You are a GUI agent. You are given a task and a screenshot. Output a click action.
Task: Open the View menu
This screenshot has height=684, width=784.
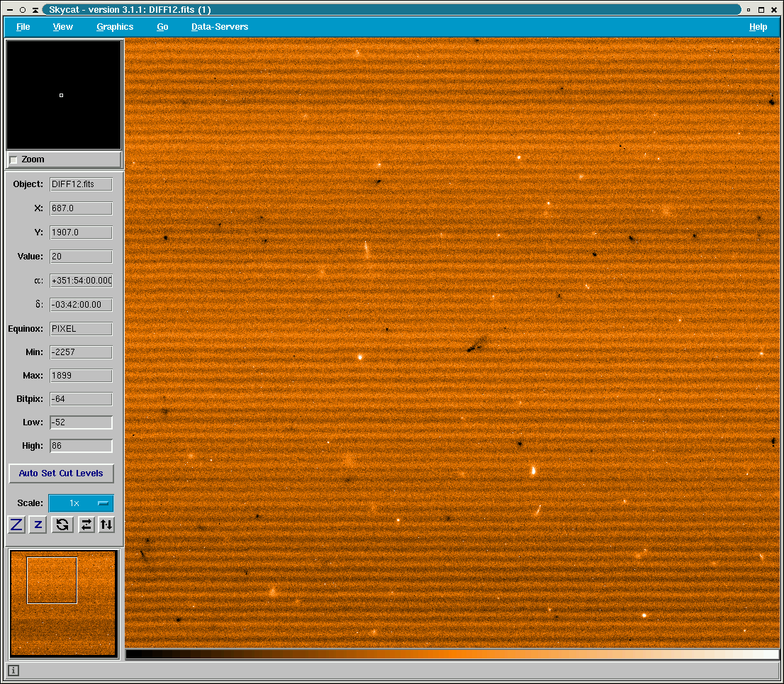(x=63, y=27)
